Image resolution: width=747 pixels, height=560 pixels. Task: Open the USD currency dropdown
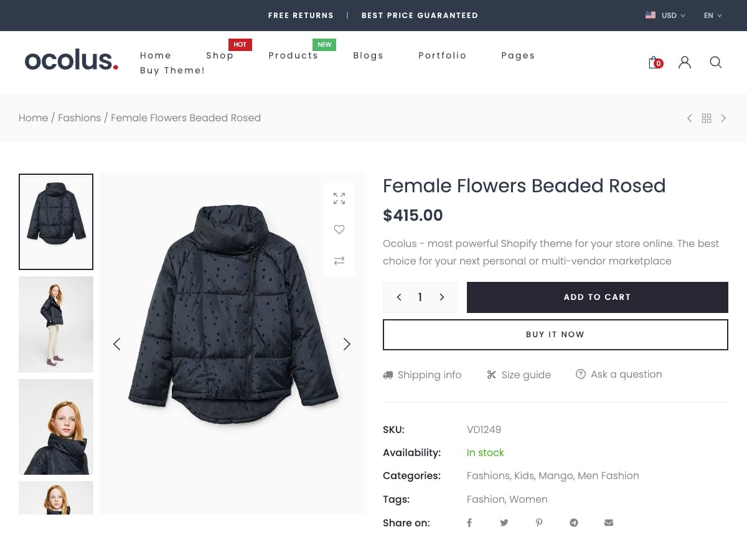coord(665,16)
